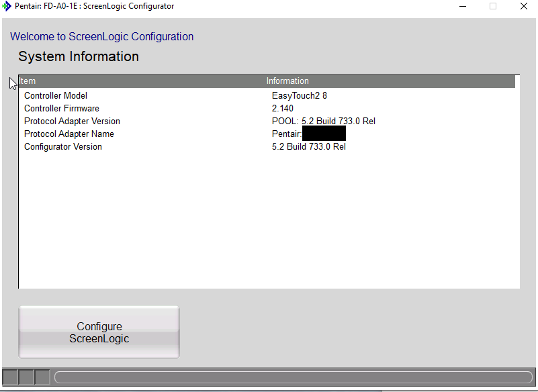Click the Configure ScreenLogic button

pos(99,332)
